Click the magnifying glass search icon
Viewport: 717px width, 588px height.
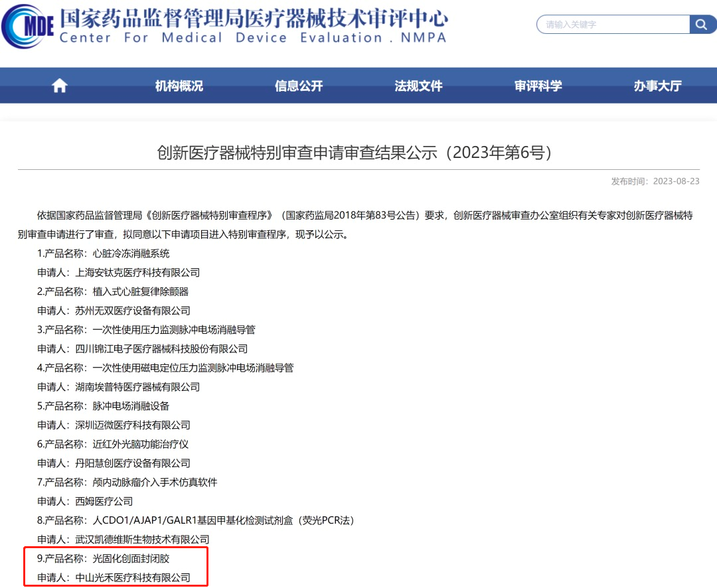click(x=702, y=24)
